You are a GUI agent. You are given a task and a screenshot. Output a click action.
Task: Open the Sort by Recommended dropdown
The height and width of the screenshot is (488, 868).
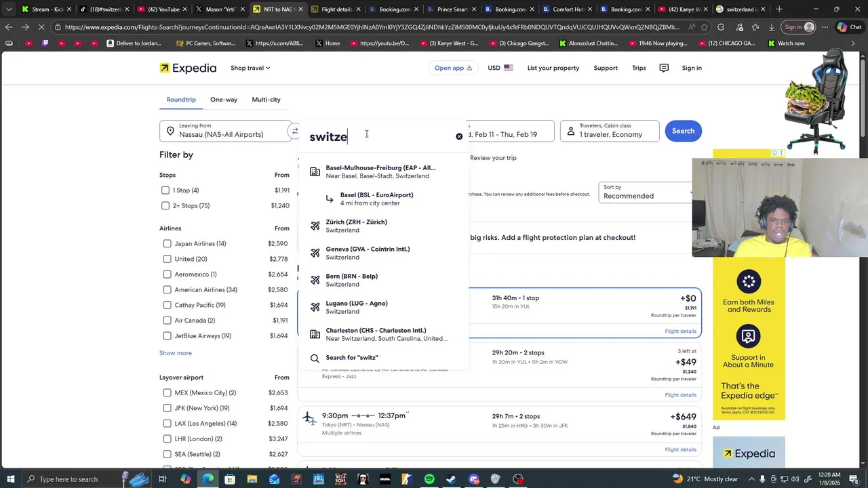646,192
